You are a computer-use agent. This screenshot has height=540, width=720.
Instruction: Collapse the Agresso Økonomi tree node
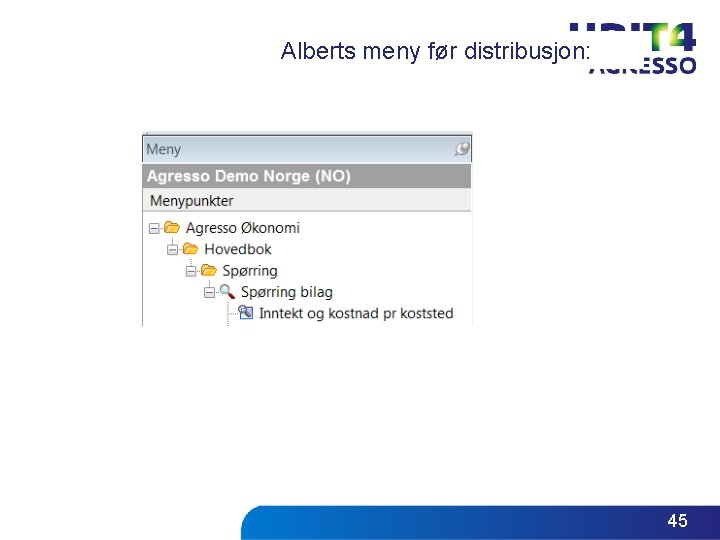coord(154,228)
